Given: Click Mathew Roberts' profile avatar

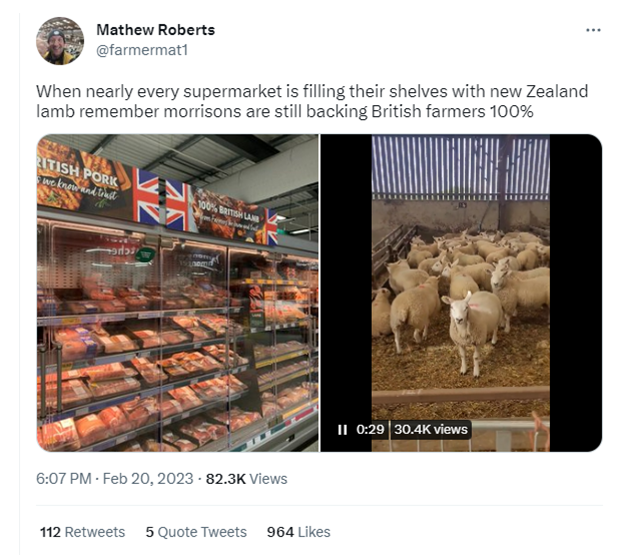Looking at the screenshot, I should coord(60,40).
